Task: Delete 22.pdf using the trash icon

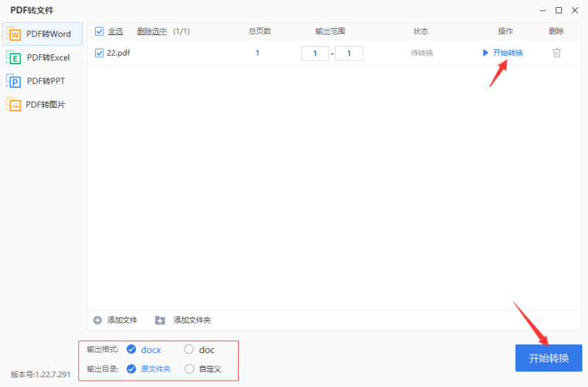Action: pyautogui.click(x=556, y=53)
